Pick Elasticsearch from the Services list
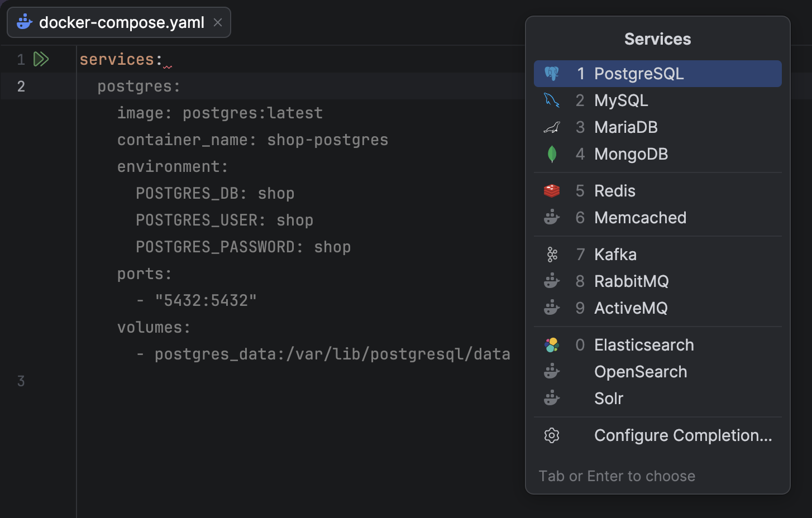 pyautogui.click(x=658, y=345)
